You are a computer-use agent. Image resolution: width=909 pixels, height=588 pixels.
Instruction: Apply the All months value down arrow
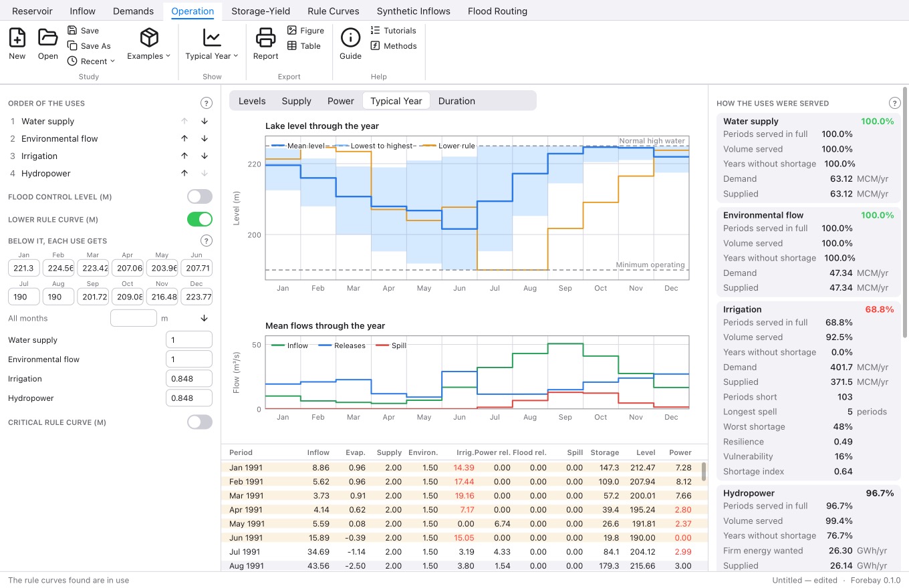click(x=205, y=319)
